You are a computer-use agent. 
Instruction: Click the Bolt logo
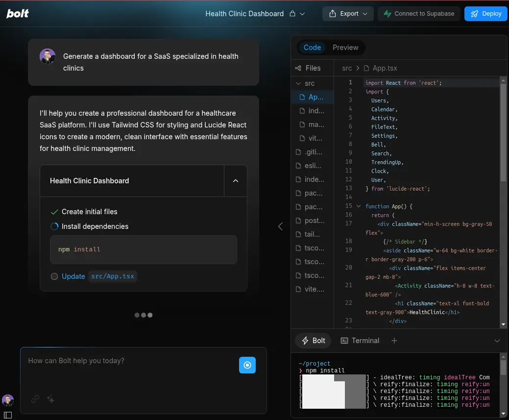point(18,14)
